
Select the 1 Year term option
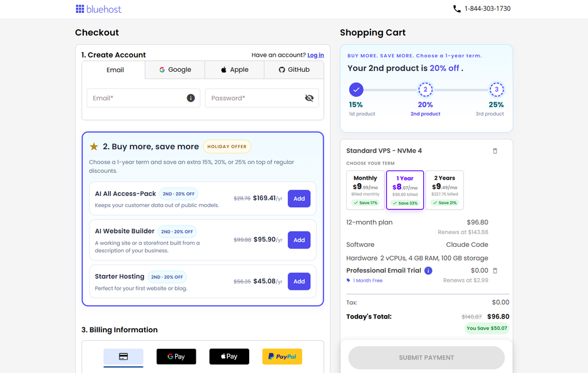pyautogui.click(x=405, y=190)
